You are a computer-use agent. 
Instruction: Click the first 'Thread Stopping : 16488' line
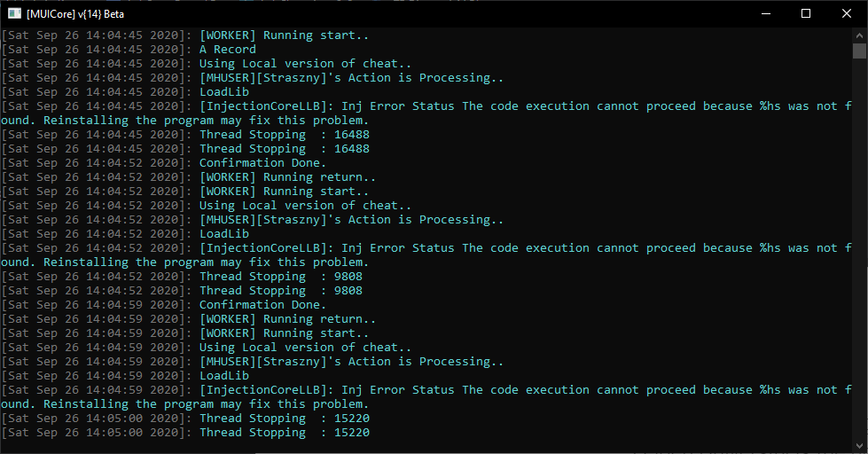pyautogui.click(x=185, y=135)
